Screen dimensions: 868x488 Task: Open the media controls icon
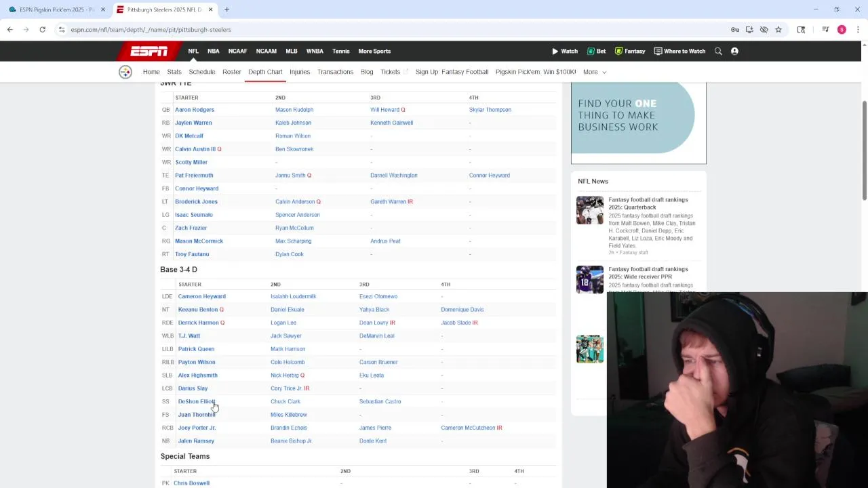825,30
